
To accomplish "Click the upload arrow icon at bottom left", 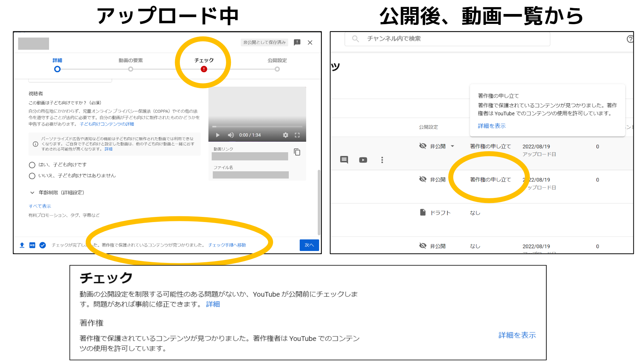I will 22,245.
